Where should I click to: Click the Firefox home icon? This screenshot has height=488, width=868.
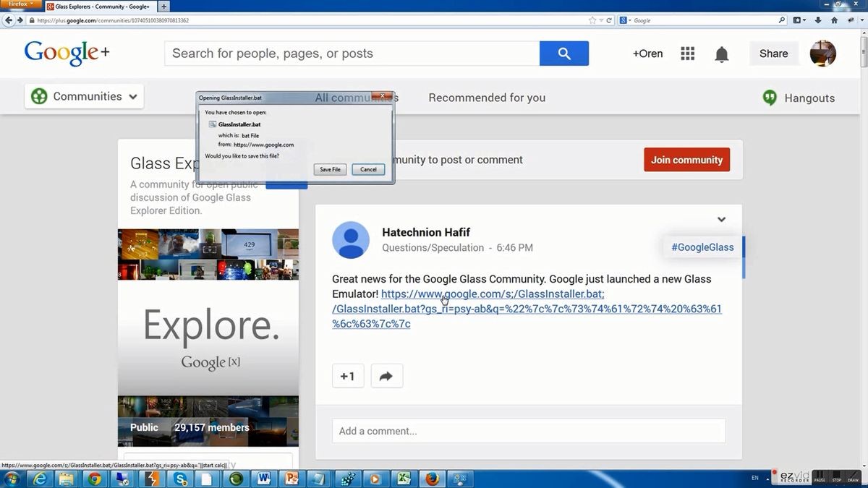tap(834, 20)
